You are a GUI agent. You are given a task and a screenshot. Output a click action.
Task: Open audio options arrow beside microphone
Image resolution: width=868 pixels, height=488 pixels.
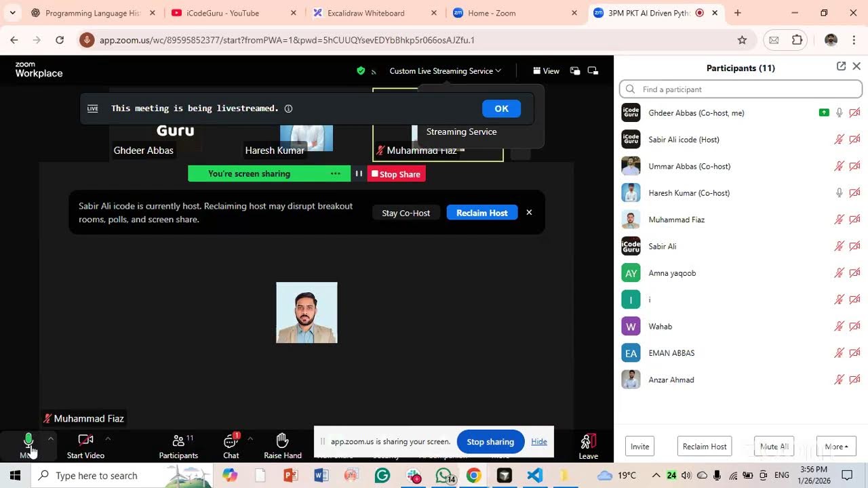pyautogui.click(x=50, y=439)
